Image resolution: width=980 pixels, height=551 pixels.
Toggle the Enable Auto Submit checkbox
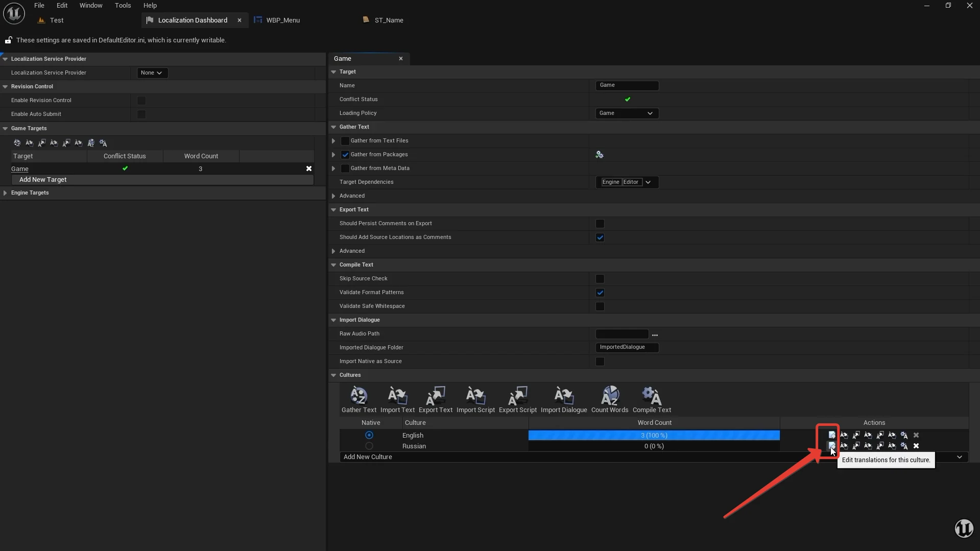pyautogui.click(x=141, y=114)
